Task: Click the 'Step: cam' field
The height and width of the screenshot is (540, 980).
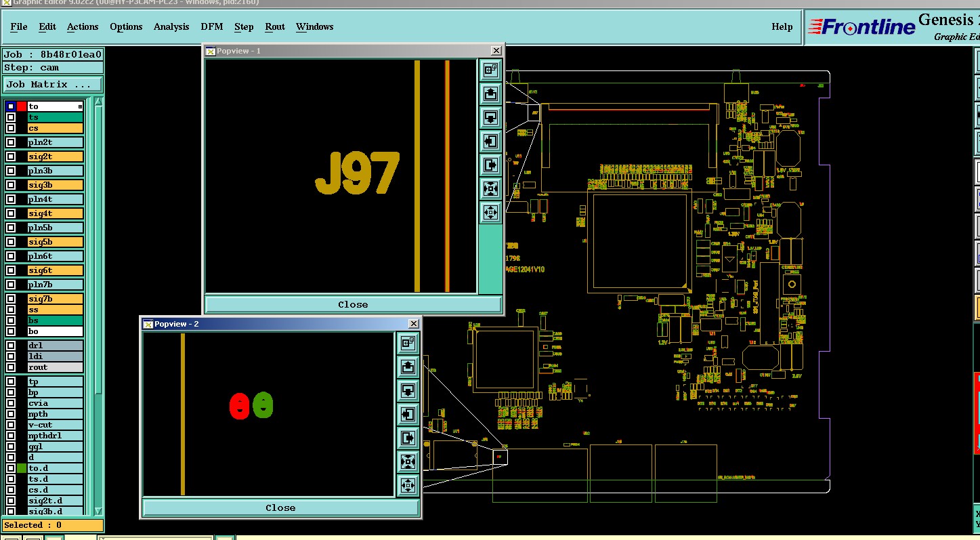Action: tap(53, 68)
